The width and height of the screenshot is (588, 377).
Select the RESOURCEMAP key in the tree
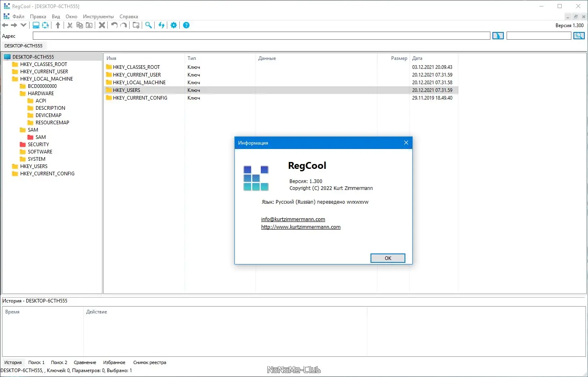click(x=52, y=123)
